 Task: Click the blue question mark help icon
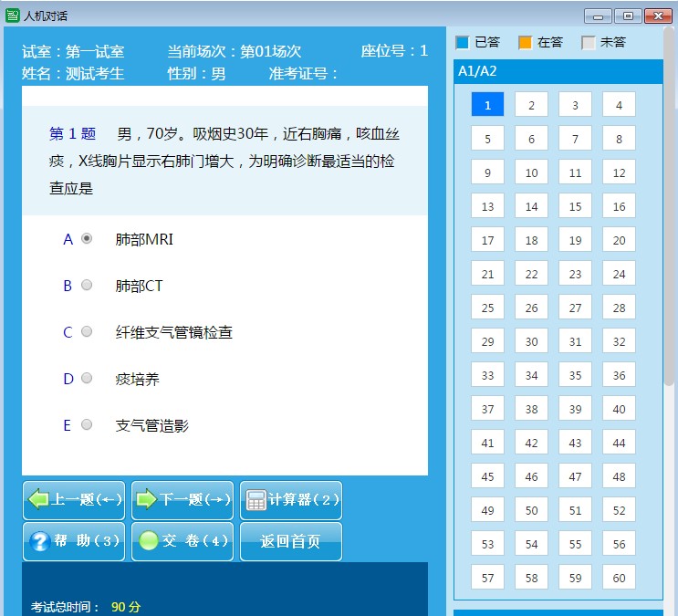click(x=39, y=541)
